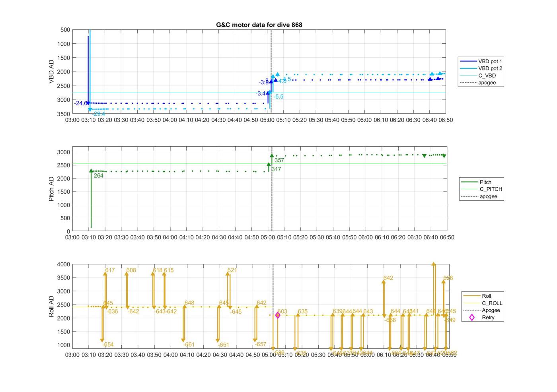Click the '-661' roll data label
557x392 pixels.
189,345
